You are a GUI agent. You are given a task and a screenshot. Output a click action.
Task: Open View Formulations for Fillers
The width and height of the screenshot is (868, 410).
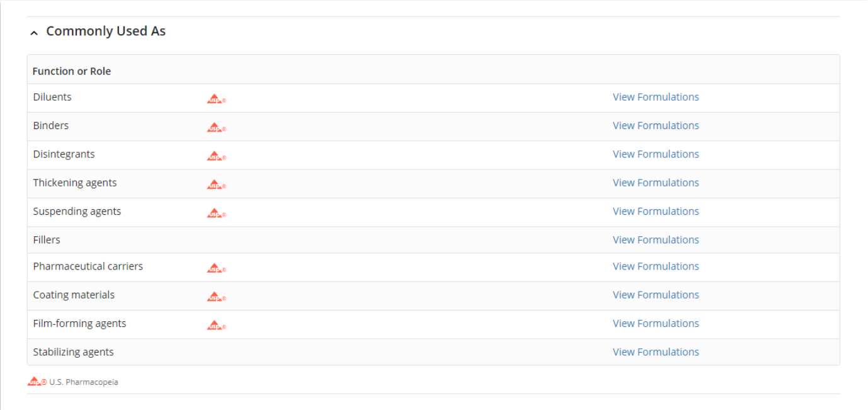(x=656, y=239)
